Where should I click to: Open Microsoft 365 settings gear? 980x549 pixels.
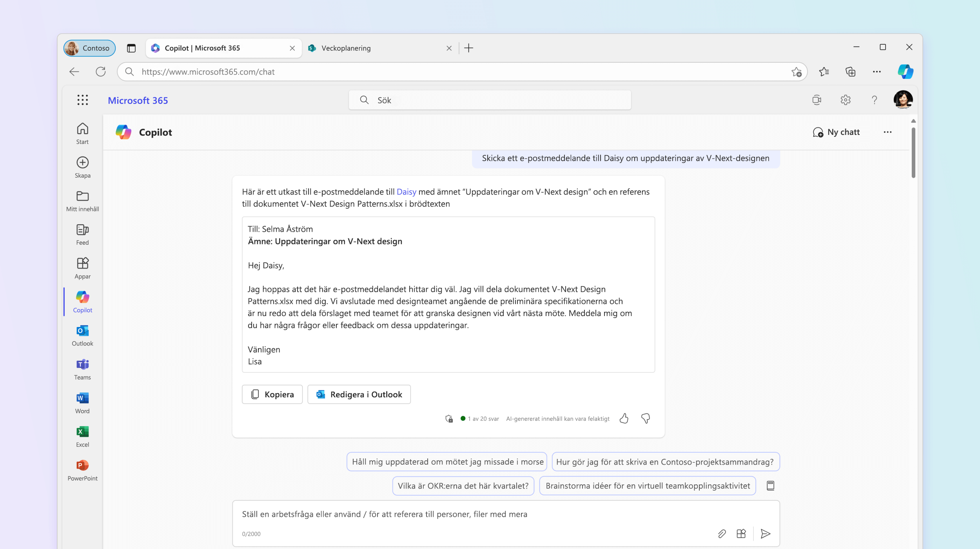coord(846,100)
